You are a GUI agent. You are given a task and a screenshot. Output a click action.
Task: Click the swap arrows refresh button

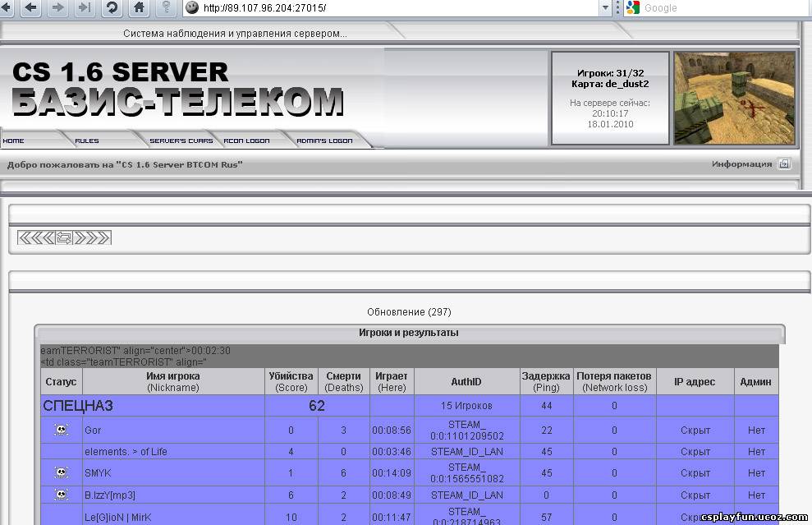coord(64,237)
